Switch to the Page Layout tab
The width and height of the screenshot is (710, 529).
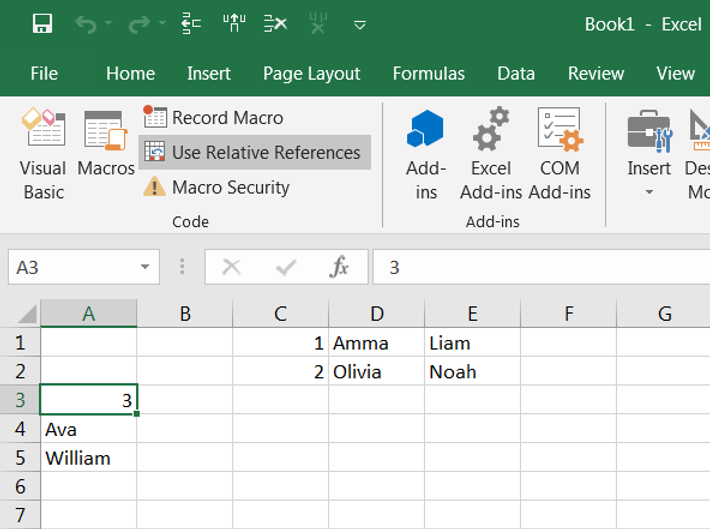[311, 73]
